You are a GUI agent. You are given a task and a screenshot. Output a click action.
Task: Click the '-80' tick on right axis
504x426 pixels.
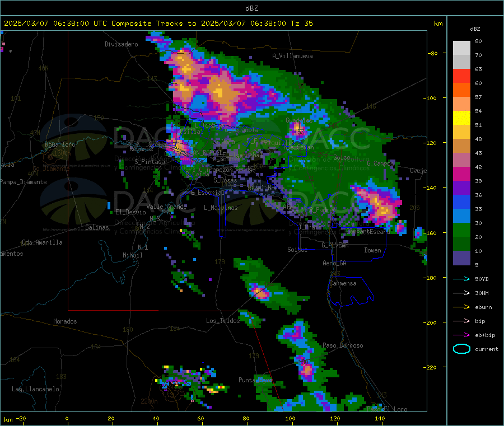pyautogui.click(x=433, y=53)
